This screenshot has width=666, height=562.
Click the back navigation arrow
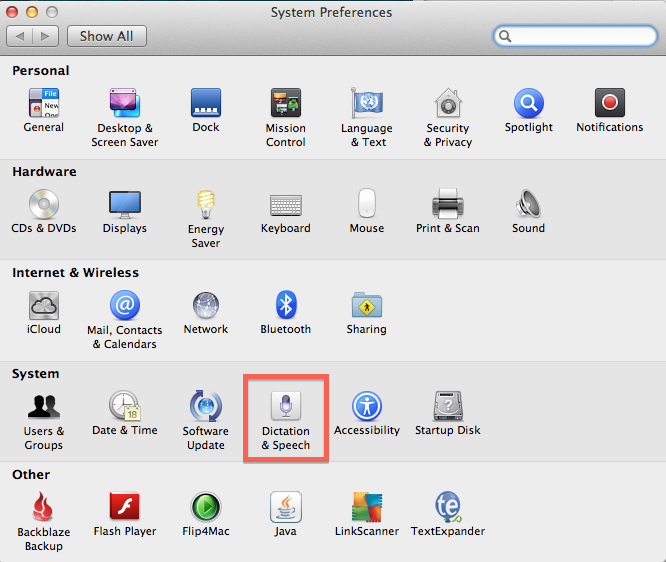[x=20, y=36]
